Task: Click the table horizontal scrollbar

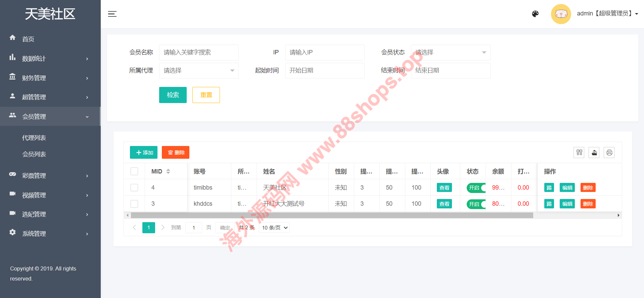Action: point(332,215)
